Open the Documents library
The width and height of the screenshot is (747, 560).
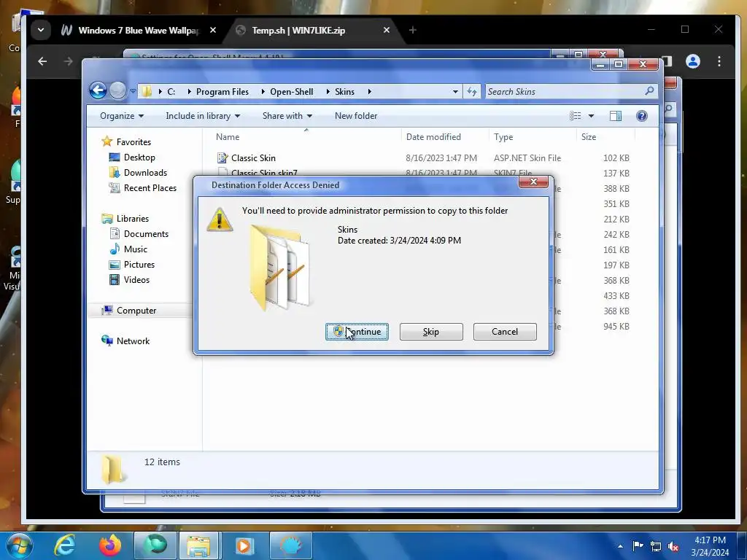(x=139, y=234)
